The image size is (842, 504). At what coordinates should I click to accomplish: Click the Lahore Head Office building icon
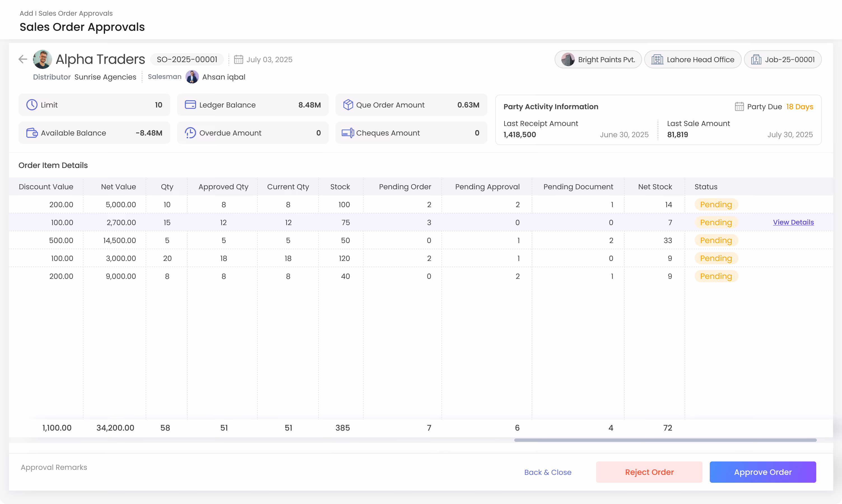657,59
